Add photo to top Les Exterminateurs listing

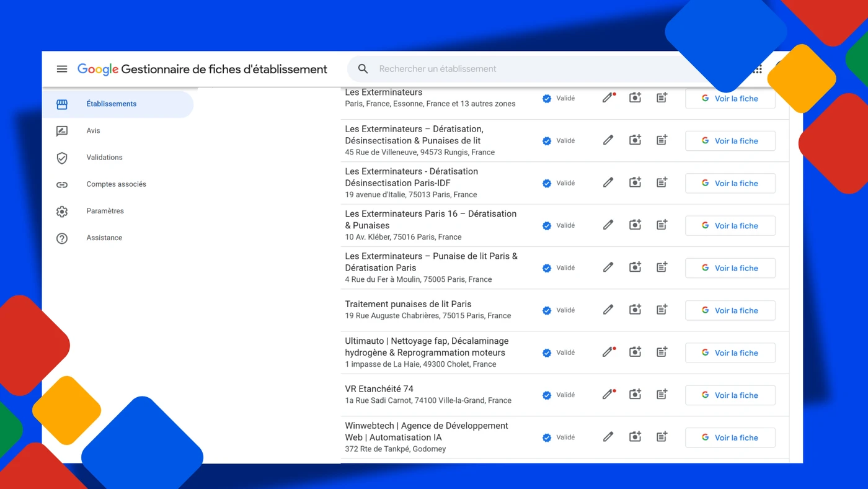click(635, 98)
